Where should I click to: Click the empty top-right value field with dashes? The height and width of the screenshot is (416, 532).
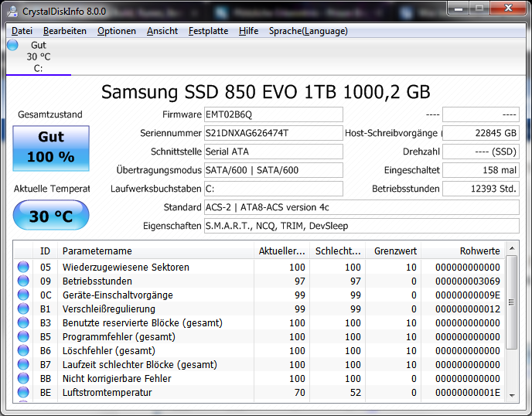point(481,114)
